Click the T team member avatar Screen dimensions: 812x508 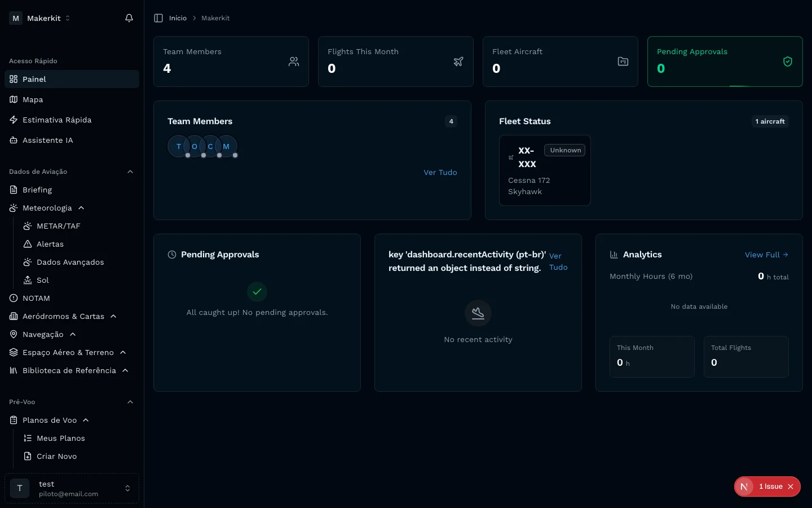pos(179,146)
